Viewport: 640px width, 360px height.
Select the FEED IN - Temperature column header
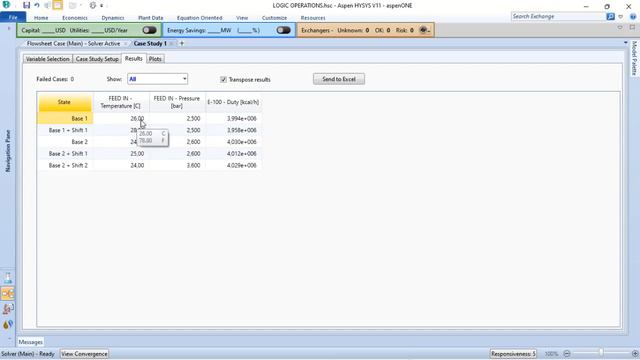pyautogui.click(x=121, y=102)
